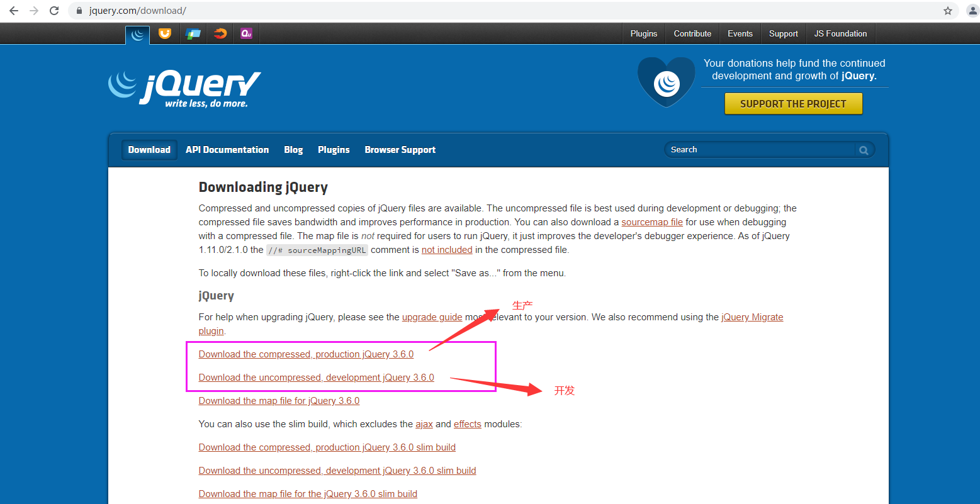Click the "//# sourceMappingURL" code snippet
The height and width of the screenshot is (504, 980).
317,250
